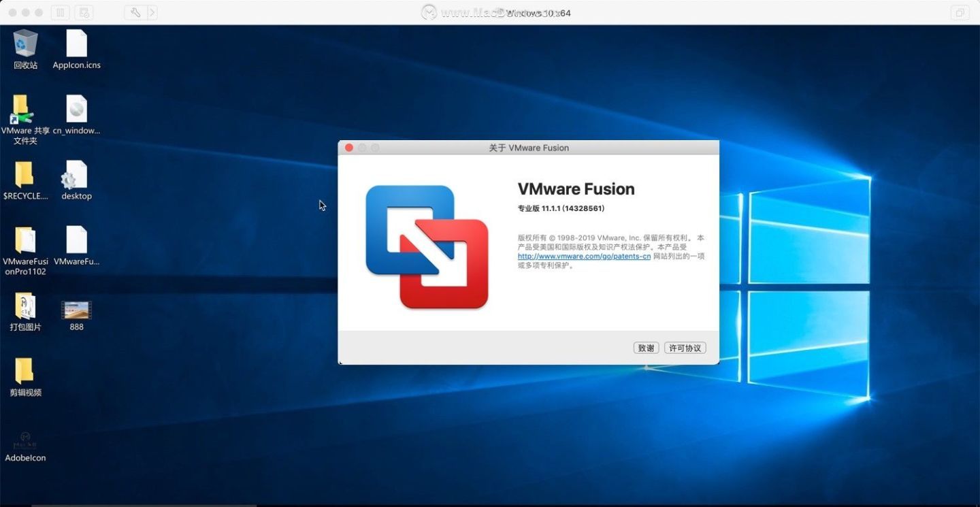The image size is (980, 507).
Task: Open Virtual Machine Settings with the wrench icon
Action: pos(137,12)
